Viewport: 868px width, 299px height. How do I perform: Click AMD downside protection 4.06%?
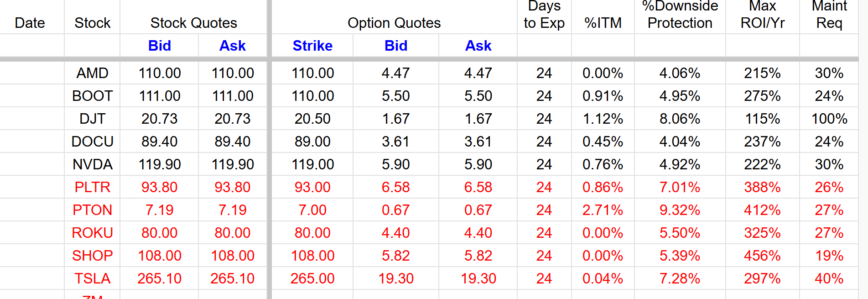(680, 73)
